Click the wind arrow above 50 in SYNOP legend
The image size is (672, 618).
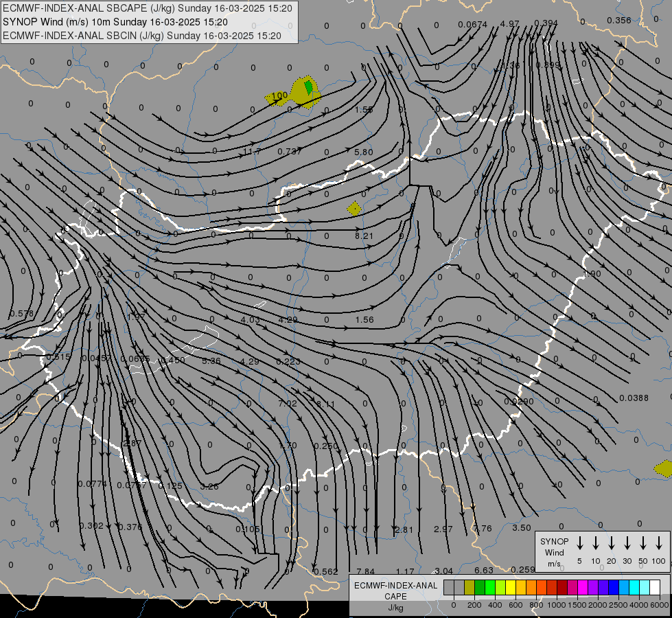coord(643,543)
